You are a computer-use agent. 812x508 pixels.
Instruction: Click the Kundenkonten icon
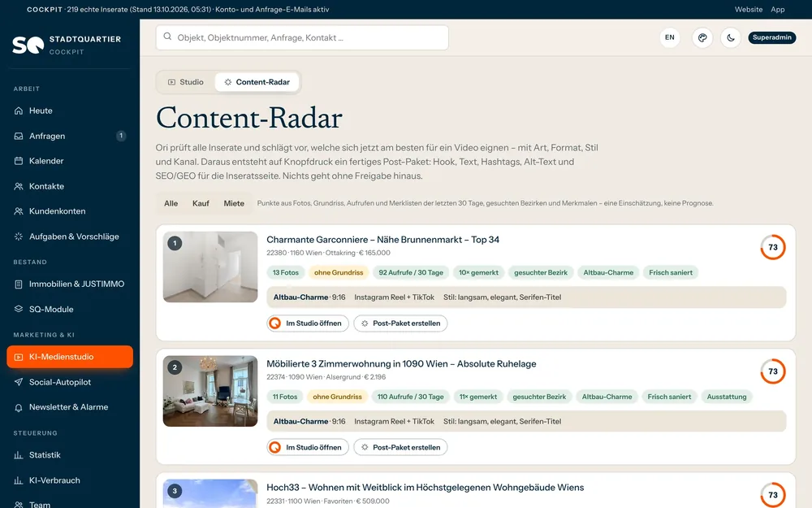pyautogui.click(x=19, y=211)
